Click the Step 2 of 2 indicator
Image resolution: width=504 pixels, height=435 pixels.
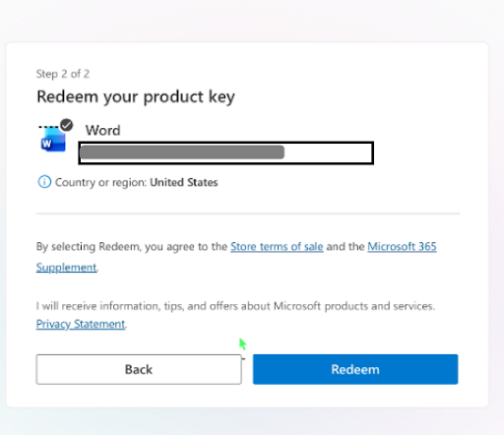63,74
